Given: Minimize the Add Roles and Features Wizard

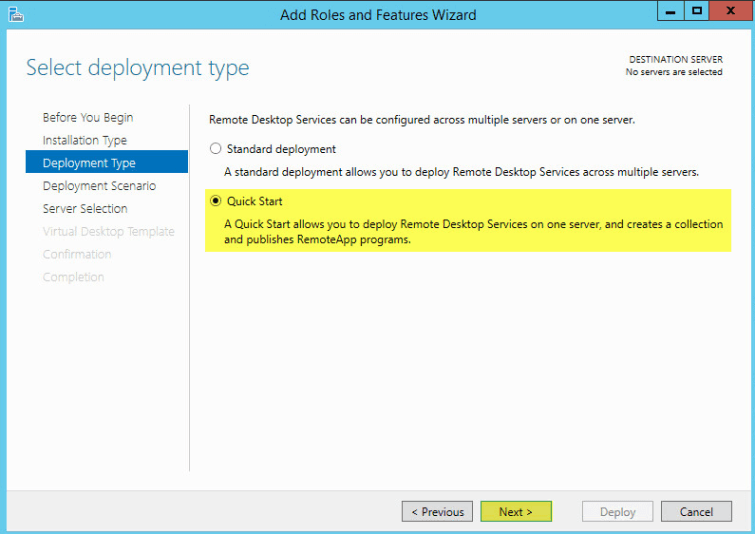Looking at the screenshot, I should pyautogui.click(x=671, y=12).
